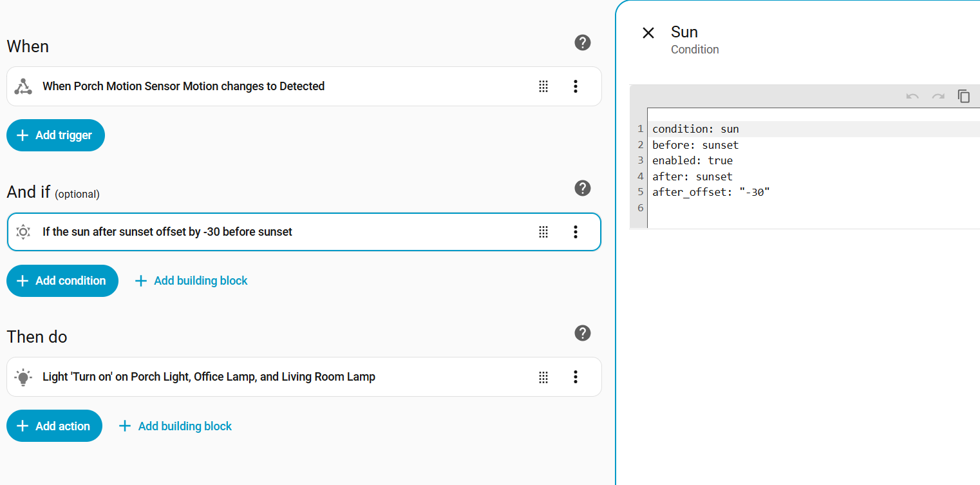Click the help icon beside Then do

583,333
